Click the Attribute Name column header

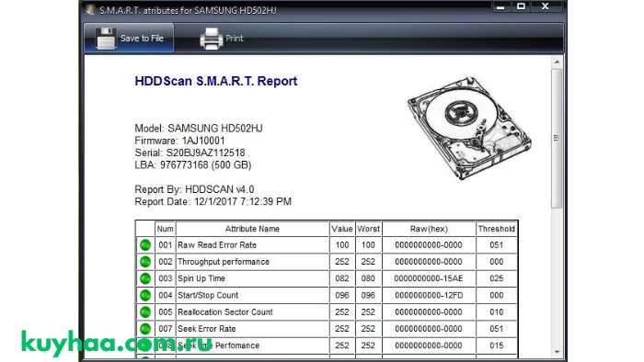[252, 229]
